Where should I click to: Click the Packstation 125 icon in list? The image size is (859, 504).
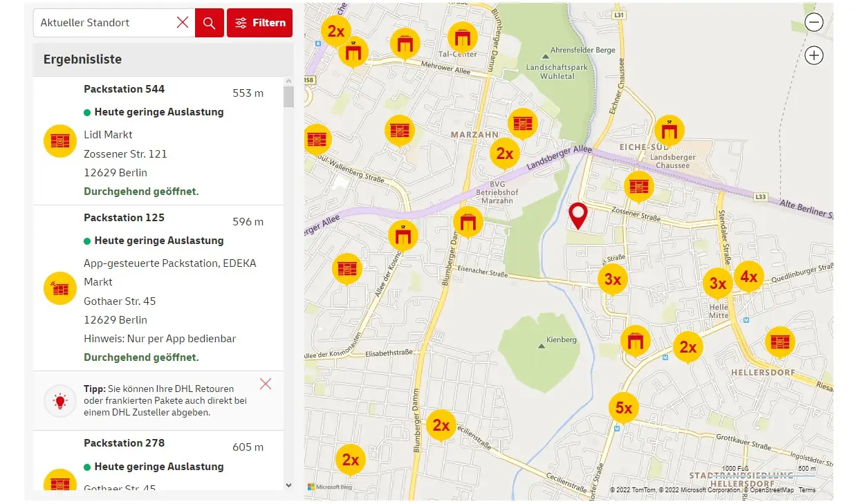pos(60,288)
